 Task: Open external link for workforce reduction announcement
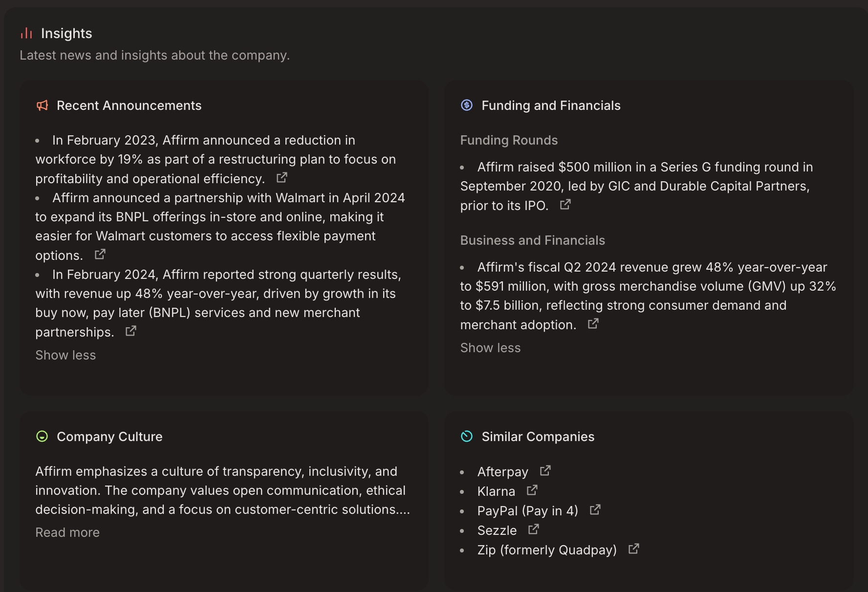point(282,178)
